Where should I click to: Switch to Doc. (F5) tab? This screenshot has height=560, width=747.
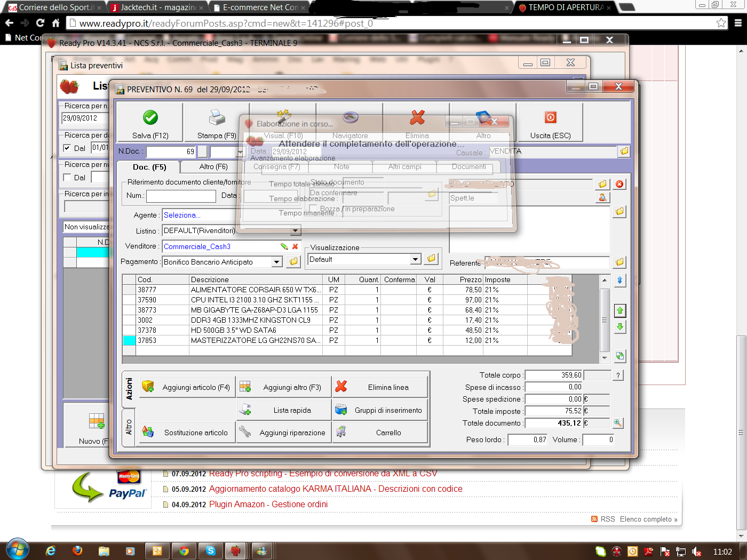[150, 167]
